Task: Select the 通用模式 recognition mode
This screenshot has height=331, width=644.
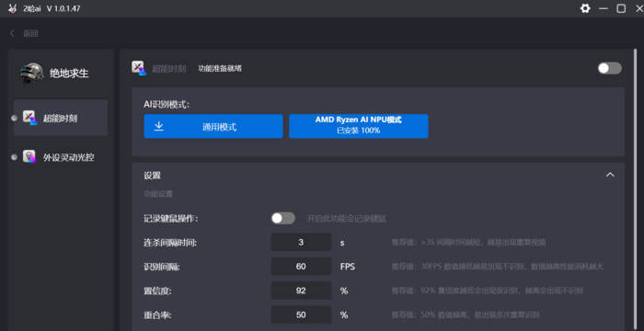Action: click(213, 127)
